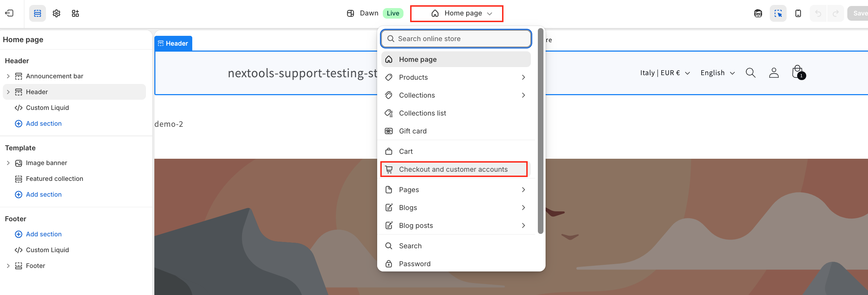Select Collections list menu item

(456, 113)
